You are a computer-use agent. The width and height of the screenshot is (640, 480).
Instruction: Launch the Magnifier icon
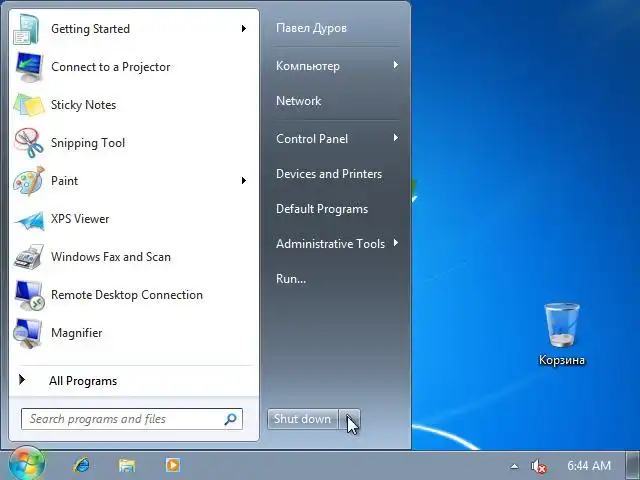[27, 333]
